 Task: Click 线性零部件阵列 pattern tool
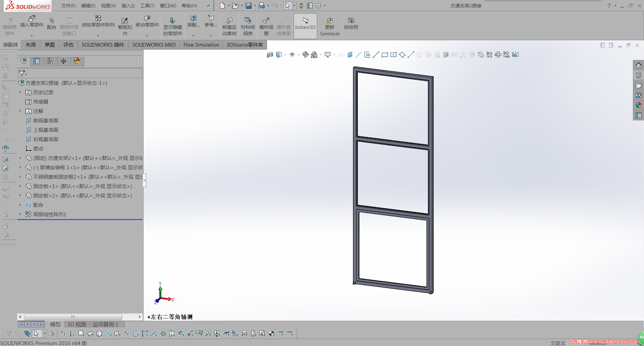tap(98, 21)
